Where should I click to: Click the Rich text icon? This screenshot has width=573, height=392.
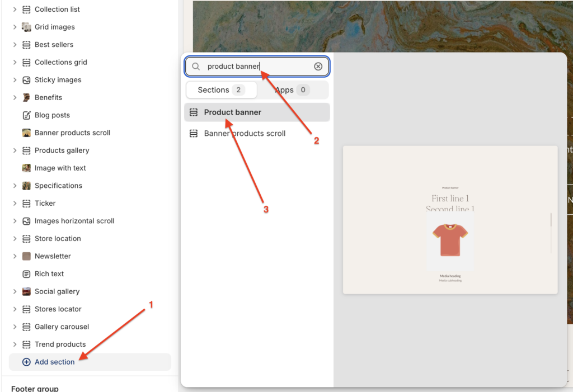26,274
